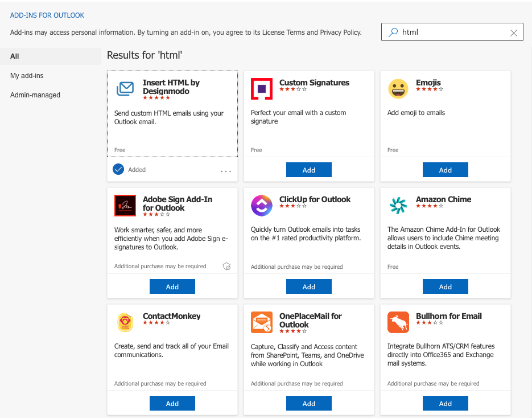The width and height of the screenshot is (532, 418).
Task: Click the ContactMonkey star rating
Action: pyautogui.click(x=156, y=322)
